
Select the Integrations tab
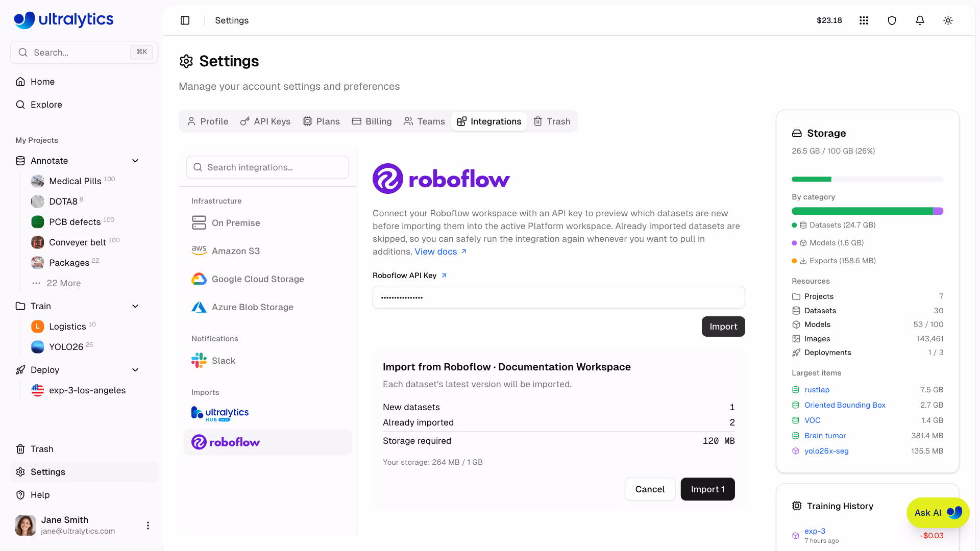click(489, 121)
